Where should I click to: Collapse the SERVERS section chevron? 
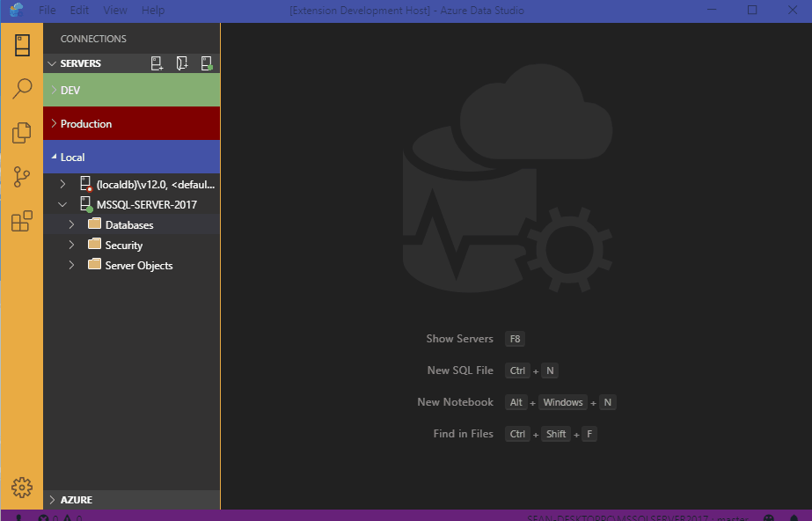pyautogui.click(x=52, y=63)
